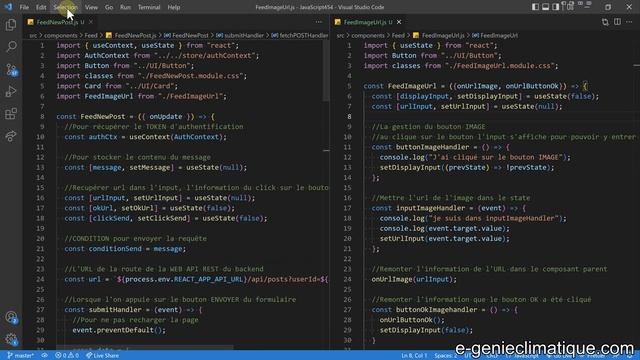Start Live Share from the status bar

point(102,356)
